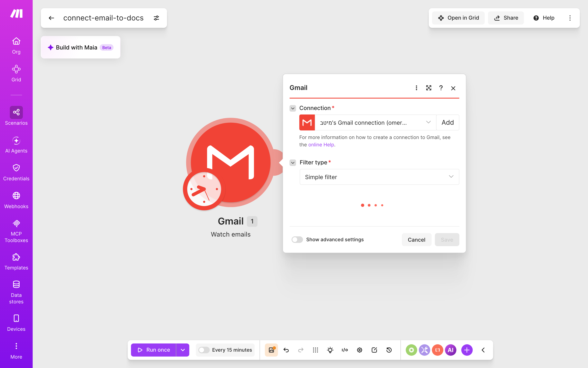Open Scenarios in the sidebar

click(x=16, y=116)
